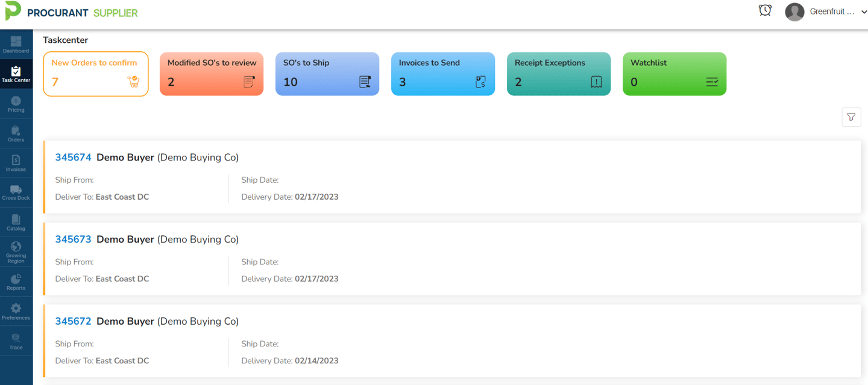Navigate to Invoices via sidebar icon
The height and width of the screenshot is (385, 868).
16,162
